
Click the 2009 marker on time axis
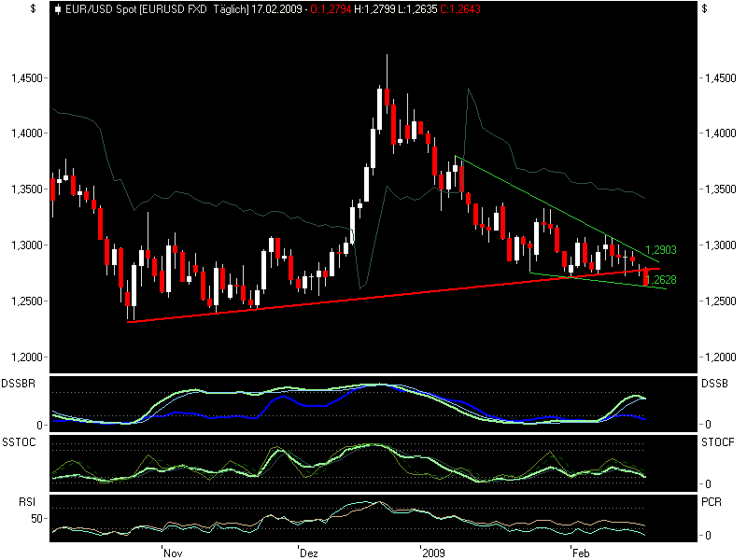(433, 553)
